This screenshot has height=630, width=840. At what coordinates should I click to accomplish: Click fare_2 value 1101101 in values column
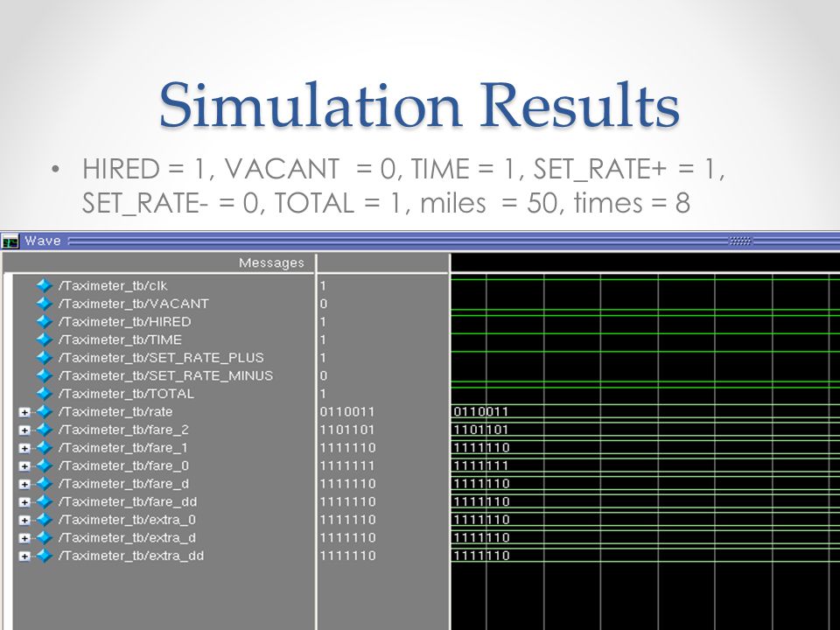coord(347,429)
